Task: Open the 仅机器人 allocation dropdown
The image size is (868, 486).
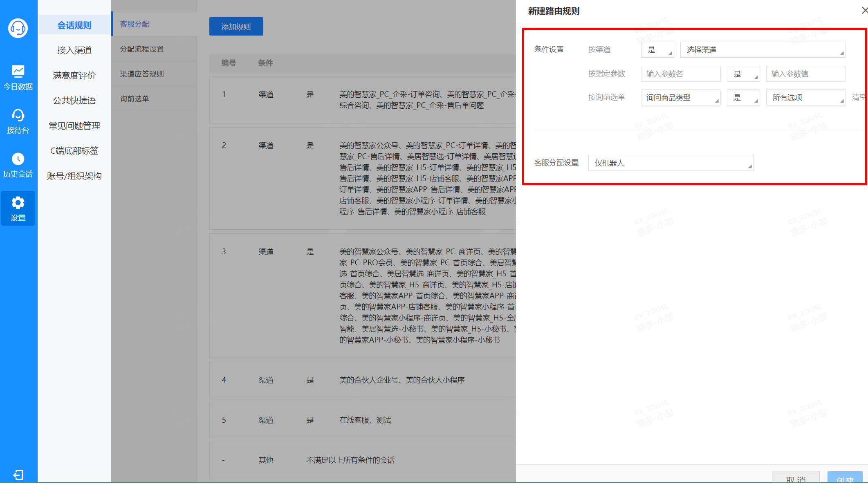Action: 671,163
